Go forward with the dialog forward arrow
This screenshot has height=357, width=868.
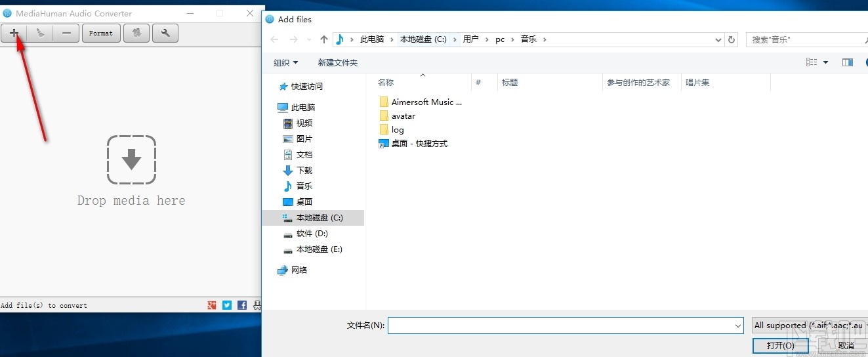point(293,39)
